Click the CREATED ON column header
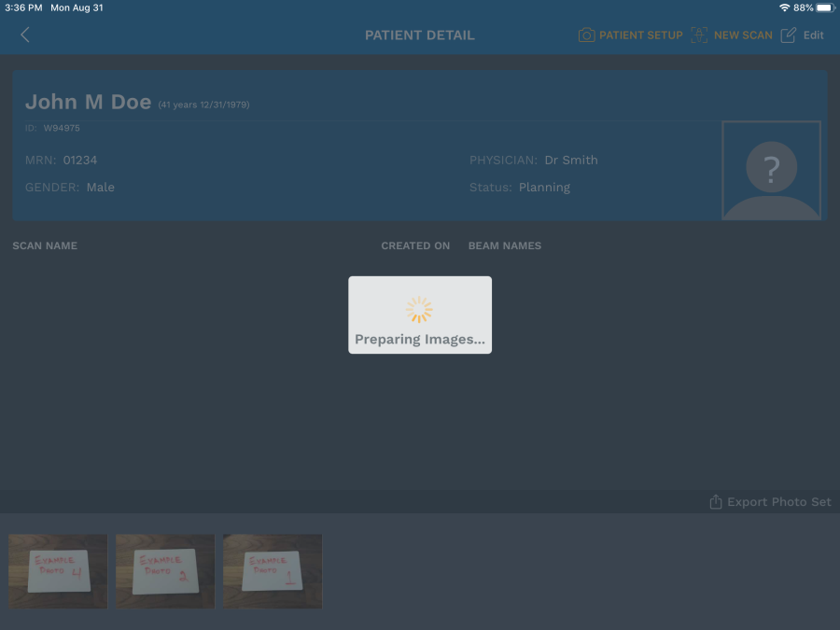The width and height of the screenshot is (840, 630). click(x=415, y=246)
